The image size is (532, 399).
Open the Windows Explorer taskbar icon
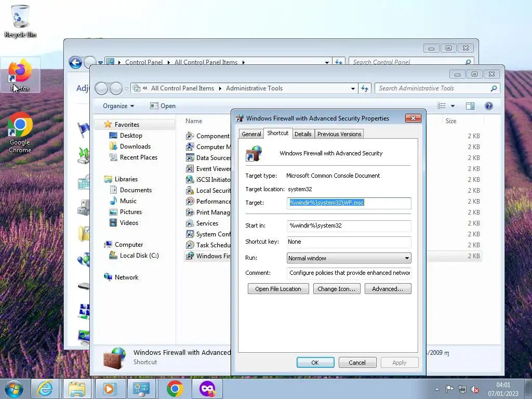coord(77,389)
